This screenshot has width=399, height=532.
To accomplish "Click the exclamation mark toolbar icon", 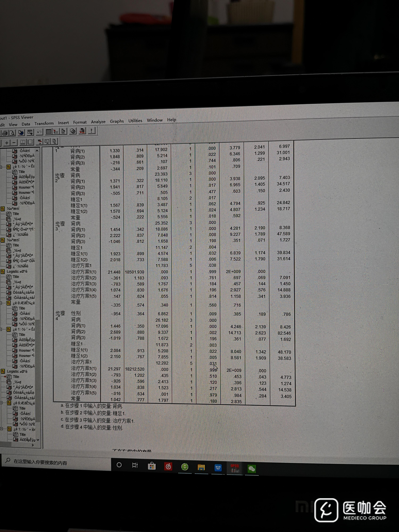I will (92, 131).
